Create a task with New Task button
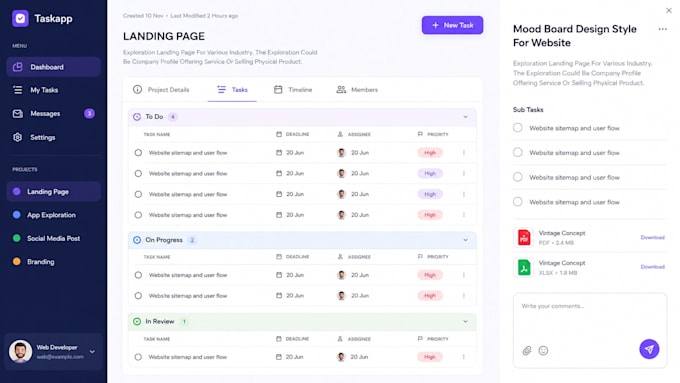 pyautogui.click(x=452, y=25)
